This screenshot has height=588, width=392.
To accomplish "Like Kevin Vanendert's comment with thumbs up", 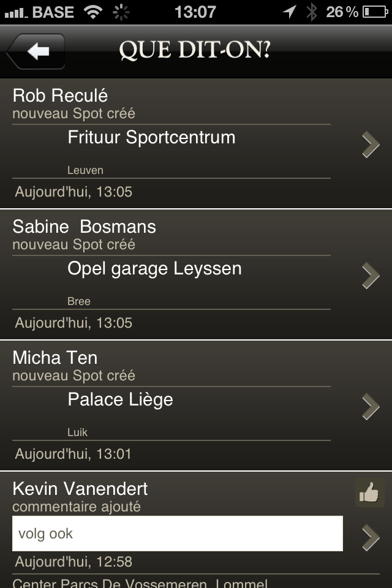I will [369, 492].
